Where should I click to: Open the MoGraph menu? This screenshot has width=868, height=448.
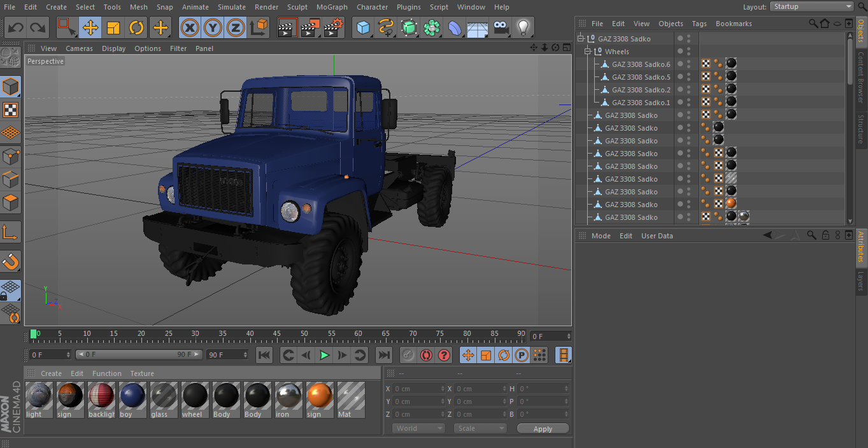(332, 7)
